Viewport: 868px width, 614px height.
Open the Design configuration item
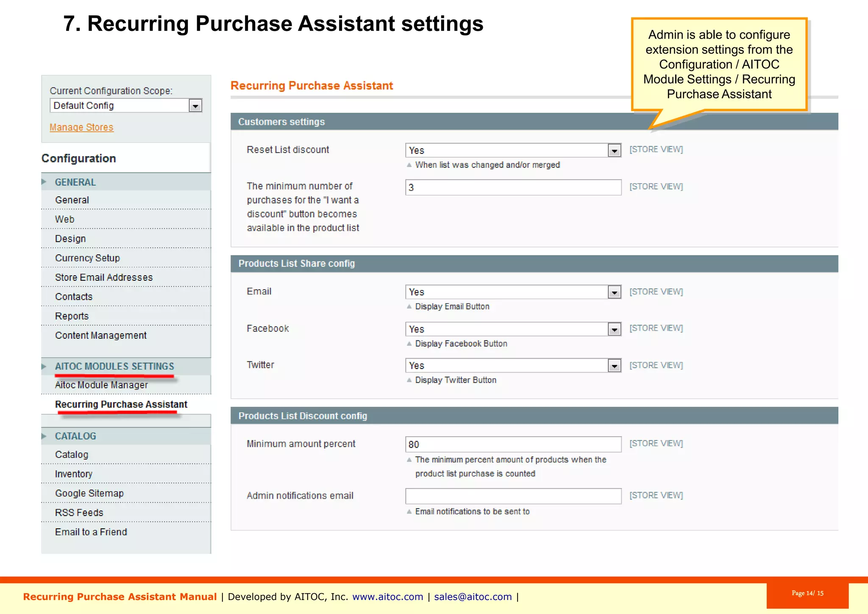(x=70, y=239)
